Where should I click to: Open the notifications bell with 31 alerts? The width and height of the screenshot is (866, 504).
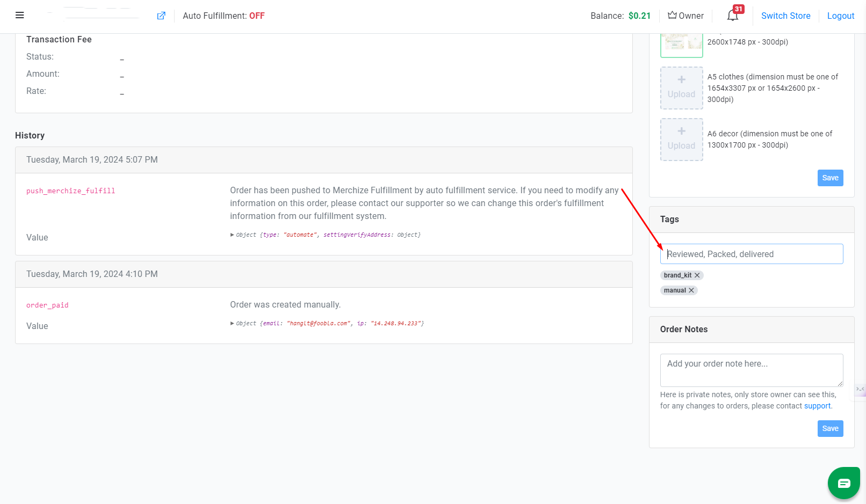732,16
